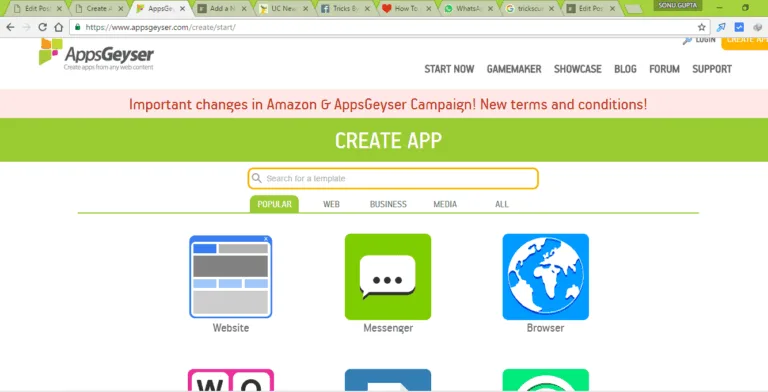This screenshot has height=392, width=768.
Task: Click the 'Messenger' template label
Action: (x=388, y=328)
